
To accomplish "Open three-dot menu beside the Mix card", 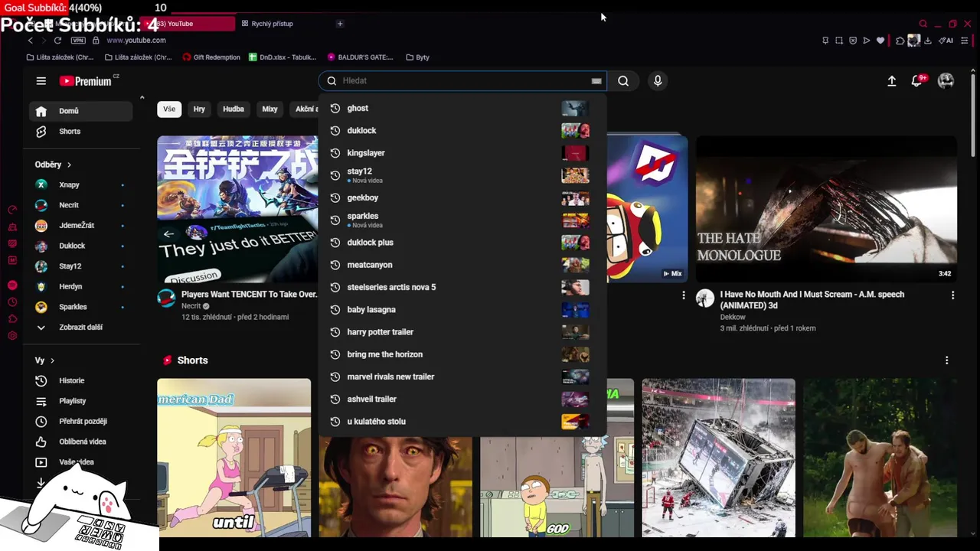I will [x=684, y=295].
